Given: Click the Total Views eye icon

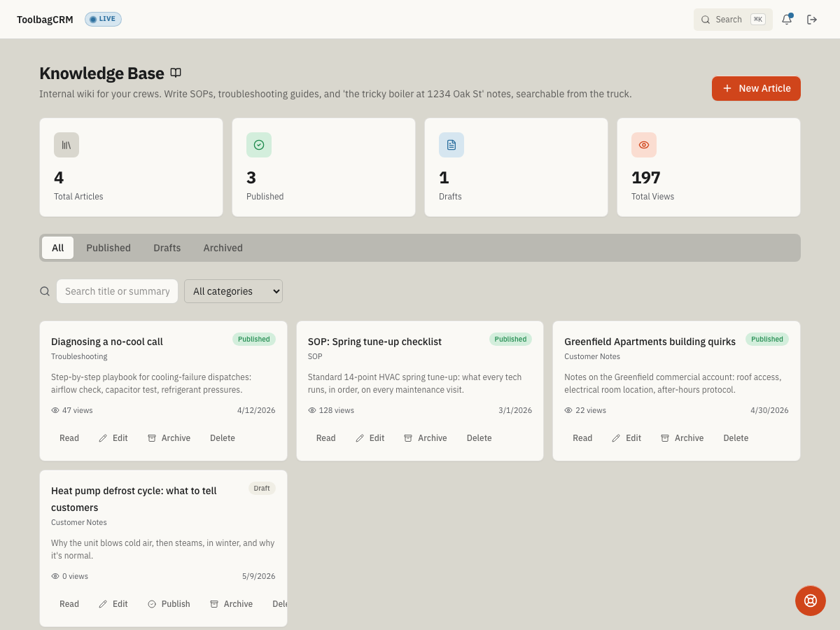Looking at the screenshot, I should pos(644,145).
